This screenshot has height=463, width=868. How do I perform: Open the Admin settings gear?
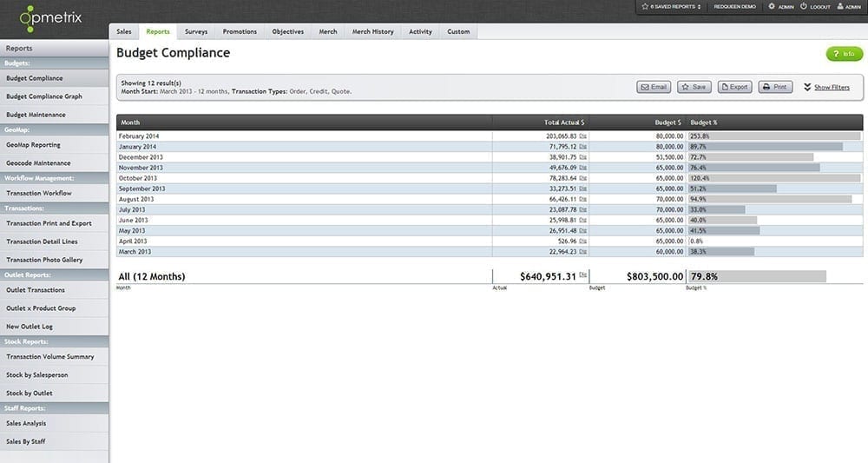point(771,6)
